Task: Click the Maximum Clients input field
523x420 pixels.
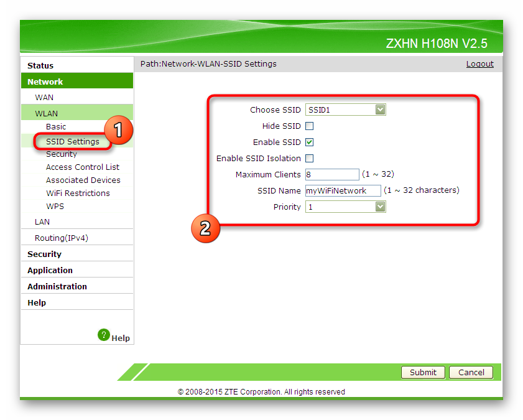Action: (332, 174)
